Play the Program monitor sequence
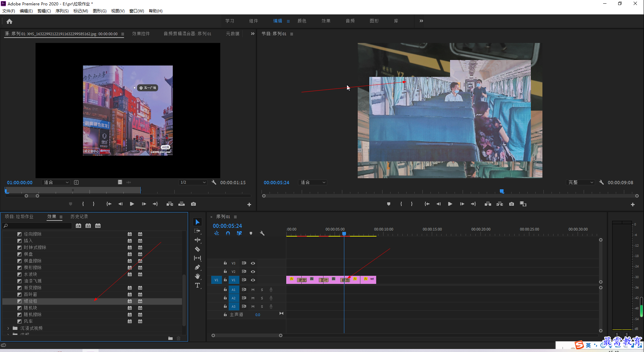This screenshot has width=644, height=352. [x=450, y=204]
